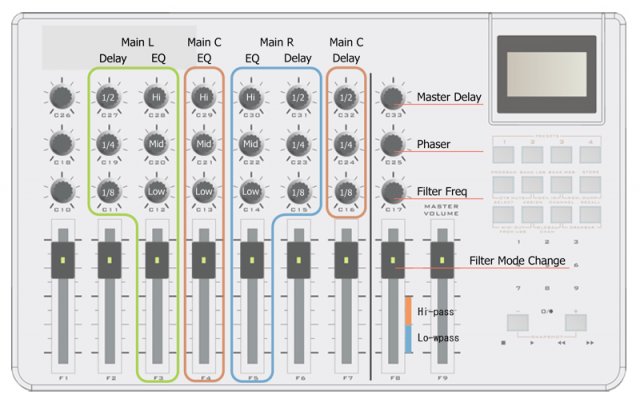The height and width of the screenshot is (407, 640).
Task: Click the F4 fader handle
Action: point(204,260)
